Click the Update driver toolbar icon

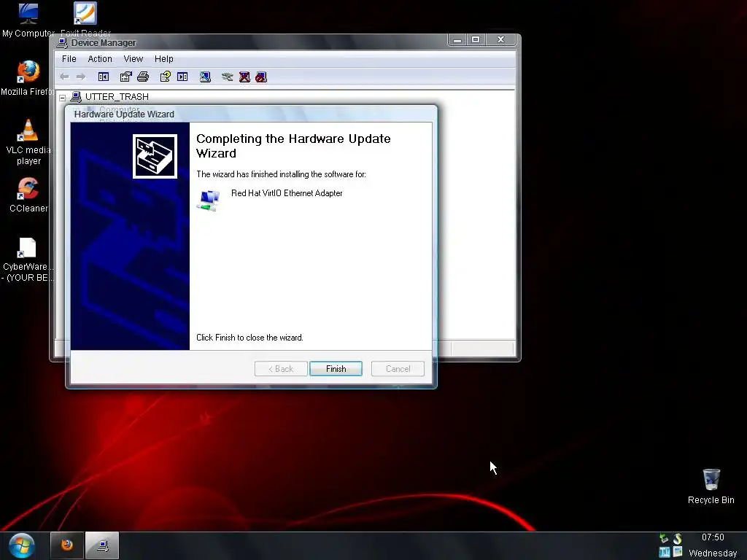228,77
